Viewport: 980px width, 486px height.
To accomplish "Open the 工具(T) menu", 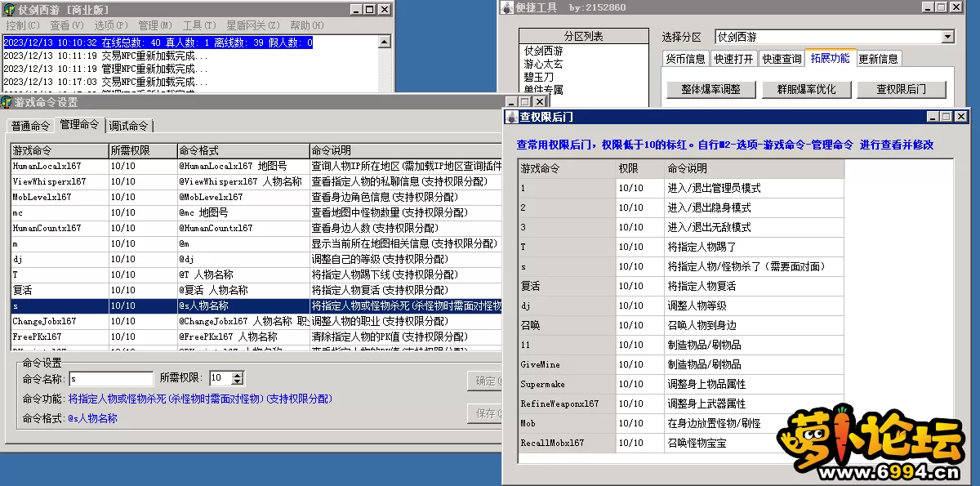I will [198, 25].
